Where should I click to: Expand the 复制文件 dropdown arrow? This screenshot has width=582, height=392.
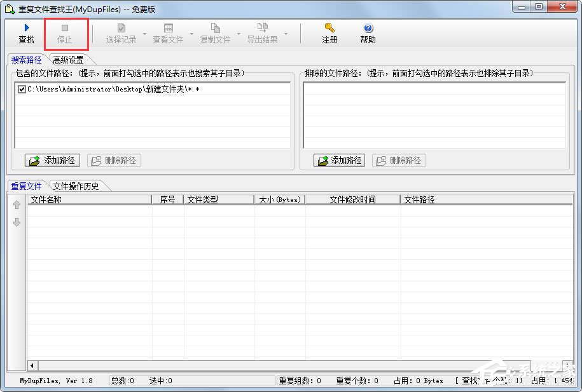tap(239, 34)
